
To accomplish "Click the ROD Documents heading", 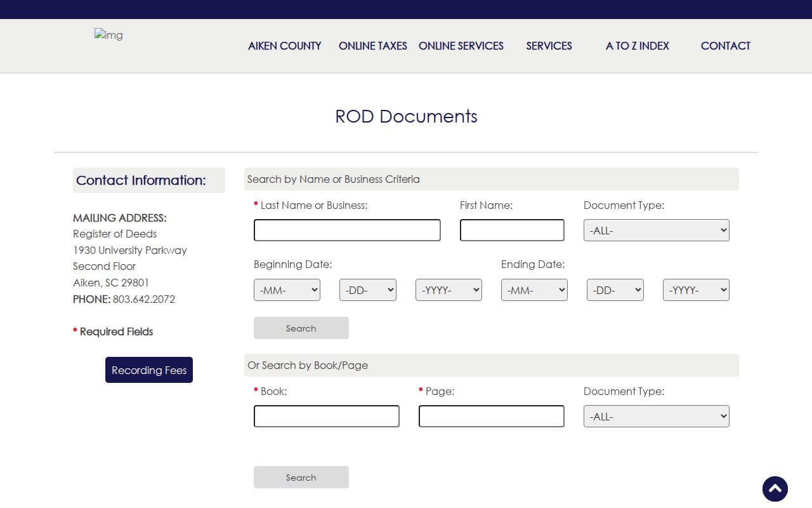I will coord(406,116).
